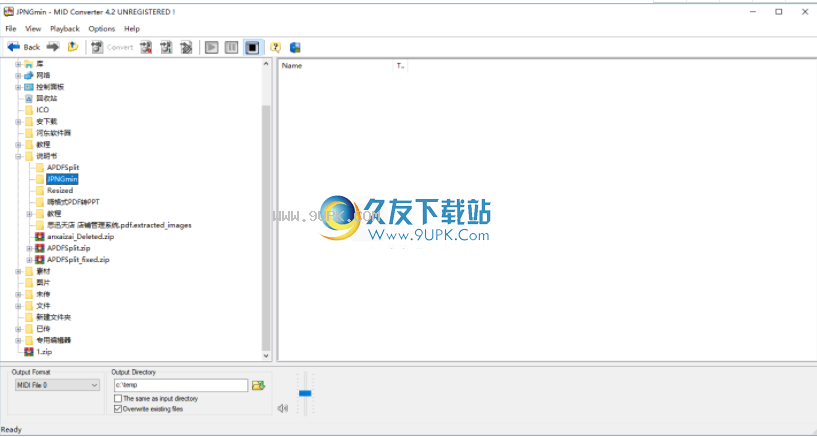Click the blue picture icon after help
817x437 pixels.
(295, 47)
